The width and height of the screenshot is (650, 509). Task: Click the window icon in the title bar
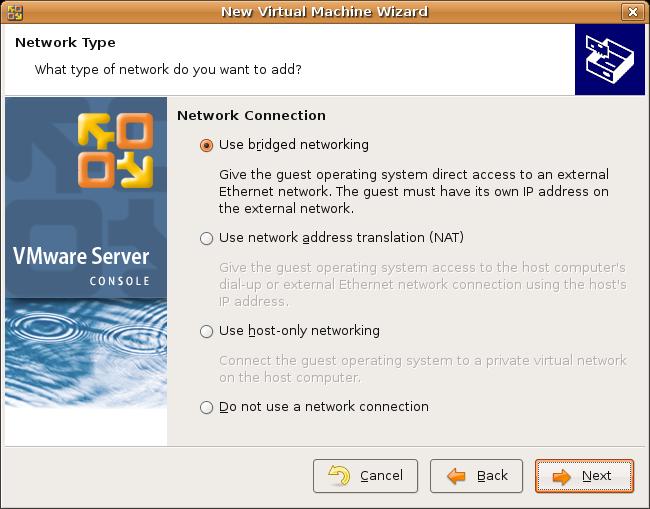[15, 12]
